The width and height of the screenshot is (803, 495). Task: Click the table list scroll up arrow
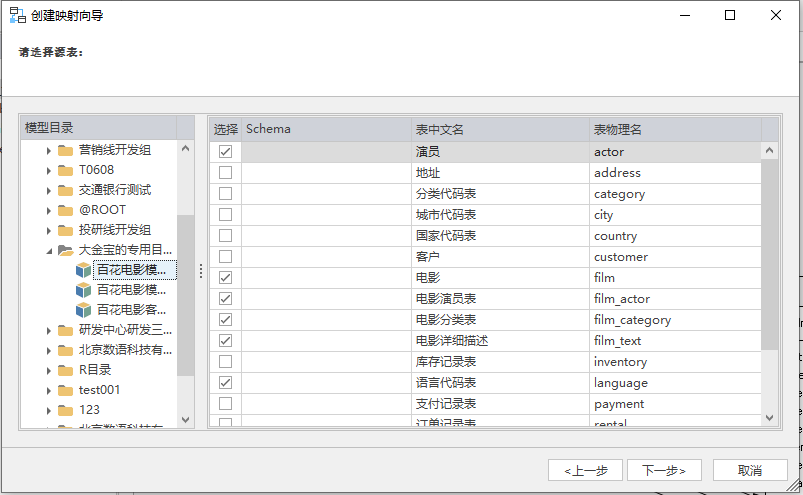tap(769, 150)
